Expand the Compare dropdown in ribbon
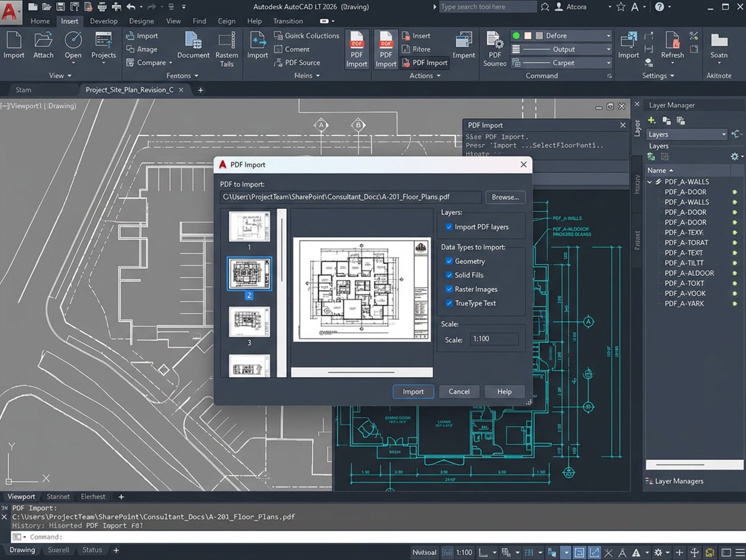 (171, 63)
